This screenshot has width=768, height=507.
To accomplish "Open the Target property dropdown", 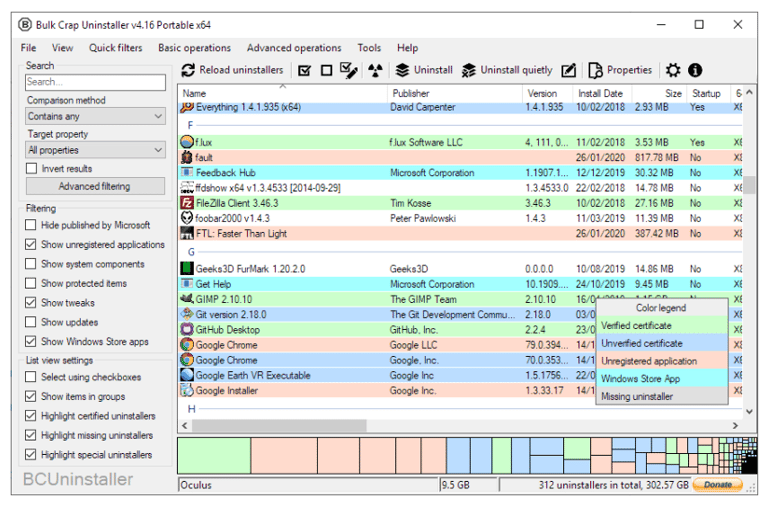I will [x=96, y=150].
